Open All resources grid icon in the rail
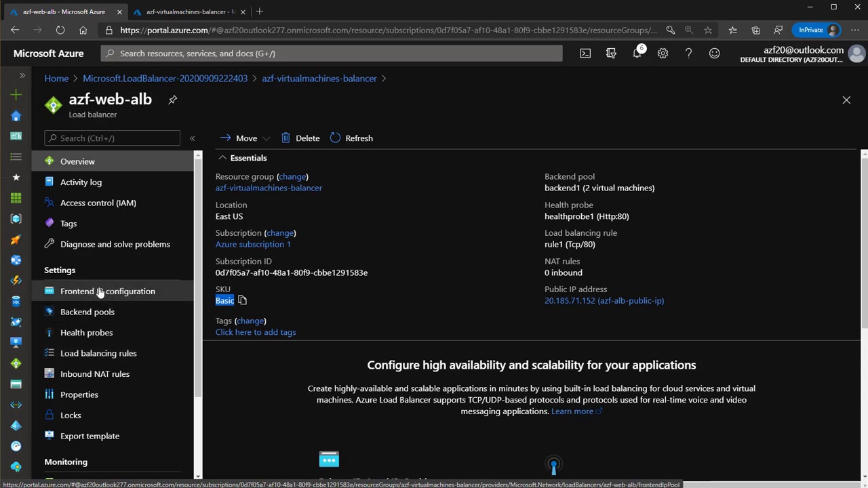The height and width of the screenshot is (488, 868). (16, 198)
